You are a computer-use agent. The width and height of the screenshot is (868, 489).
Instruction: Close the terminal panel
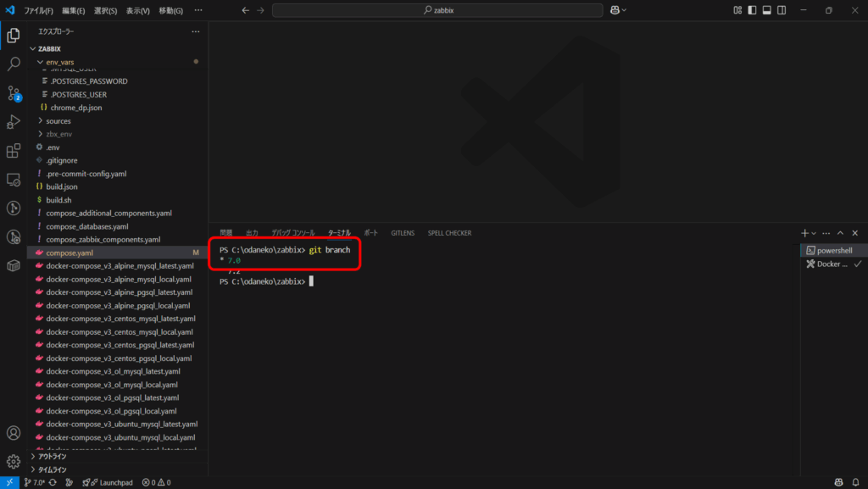[854, 233]
